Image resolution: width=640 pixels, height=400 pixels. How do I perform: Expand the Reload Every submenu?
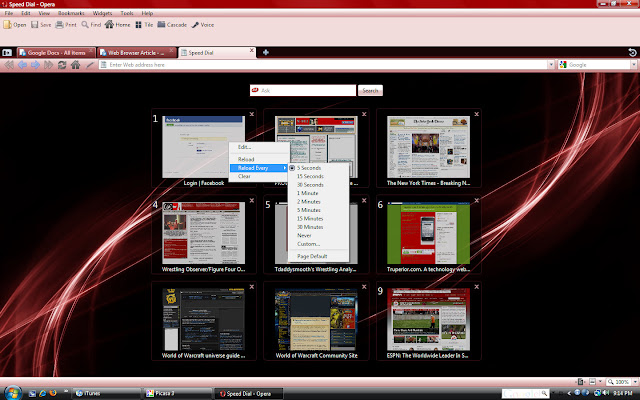pos(259,168)
